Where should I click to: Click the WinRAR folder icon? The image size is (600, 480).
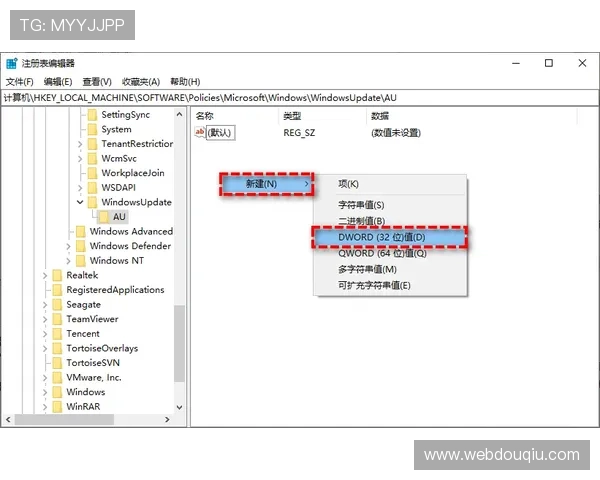point(57,407)
